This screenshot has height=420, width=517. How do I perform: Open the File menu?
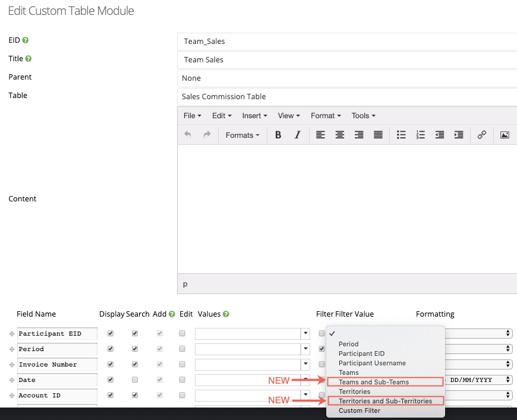(x=192, y=116)
